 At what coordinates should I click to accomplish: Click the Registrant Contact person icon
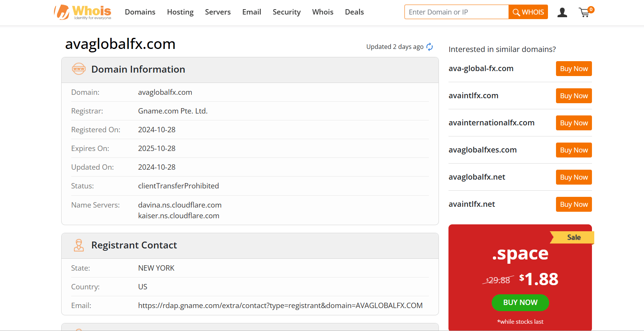(x=79, y=245)
